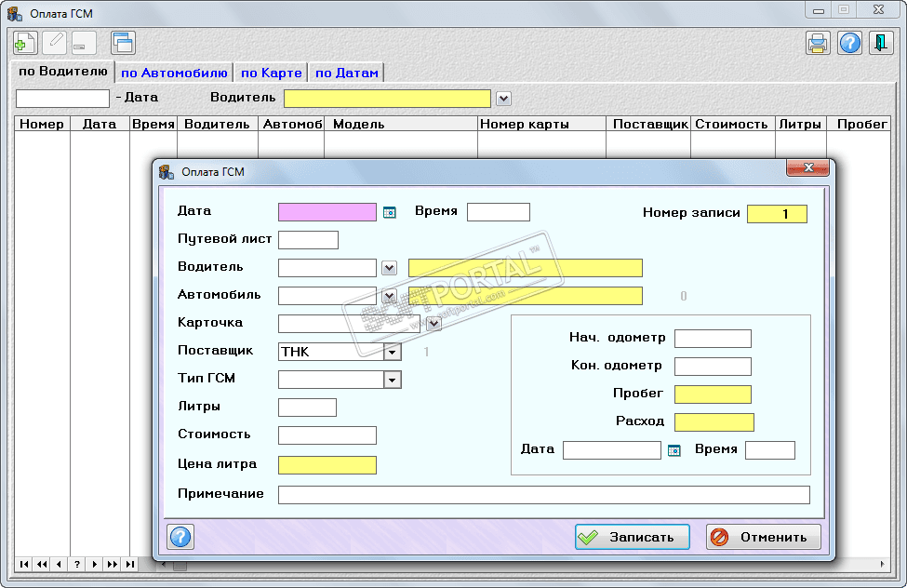This screenshot has width=907, height=588.
Task: Close the Оплата ГСМ dialog
Action: click(x=808, y=167)
